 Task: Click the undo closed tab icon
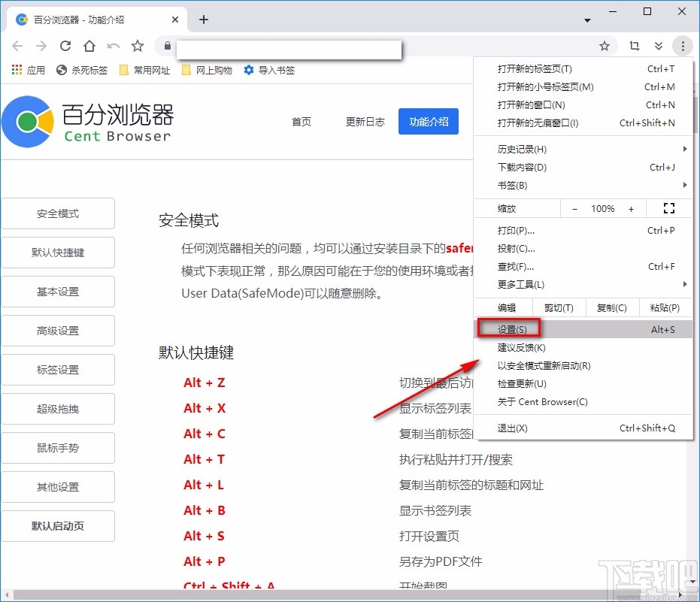coord(114,46)
